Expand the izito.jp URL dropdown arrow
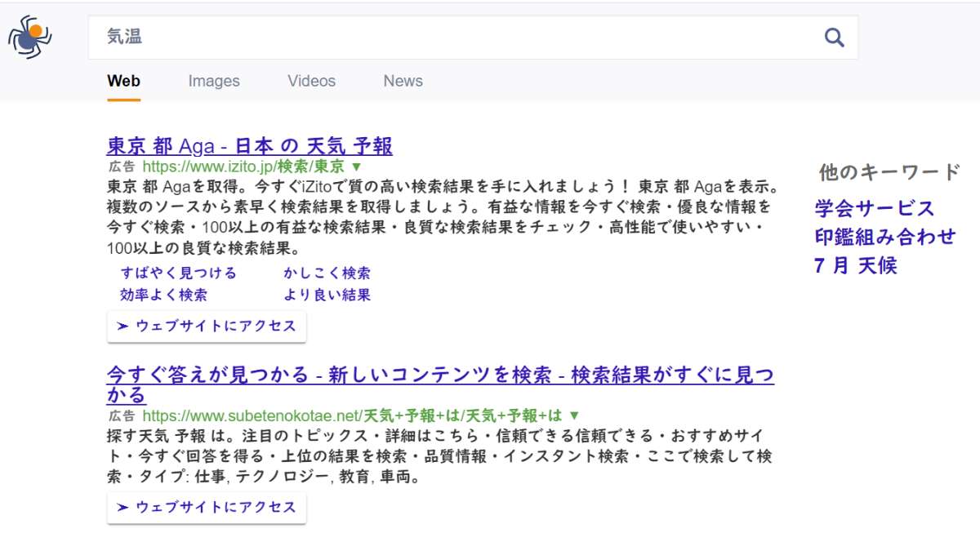The image size is (980, 533). (355, 167)
